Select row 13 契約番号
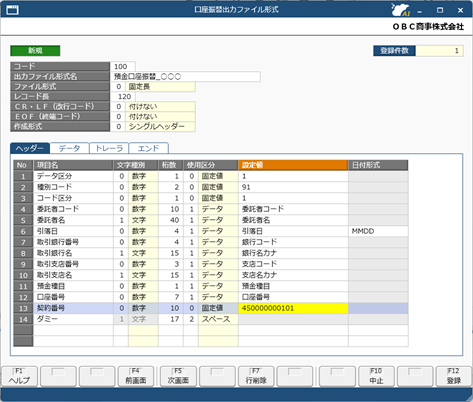The height and width of the screenshot is (402, 473). click(x=73, y=308)
